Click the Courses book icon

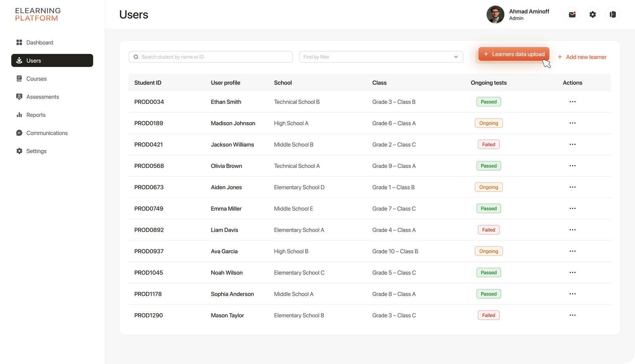(x=19, y=79)
